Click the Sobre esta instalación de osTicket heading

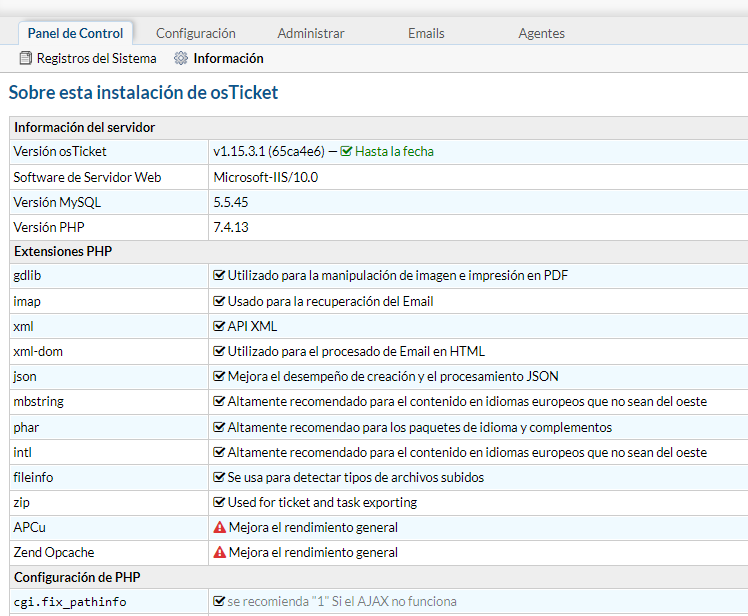[x=143, y=93]
